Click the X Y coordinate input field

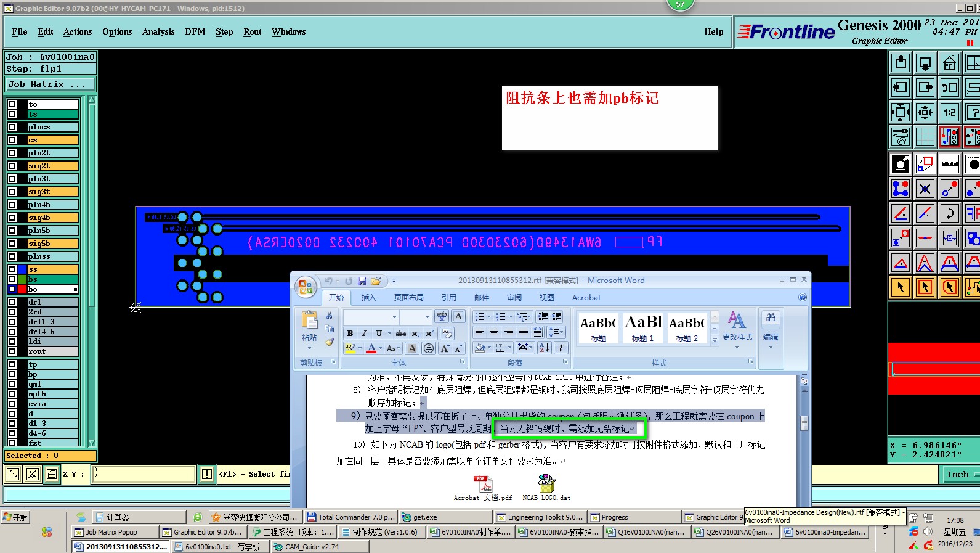click(x=144, y=474)
